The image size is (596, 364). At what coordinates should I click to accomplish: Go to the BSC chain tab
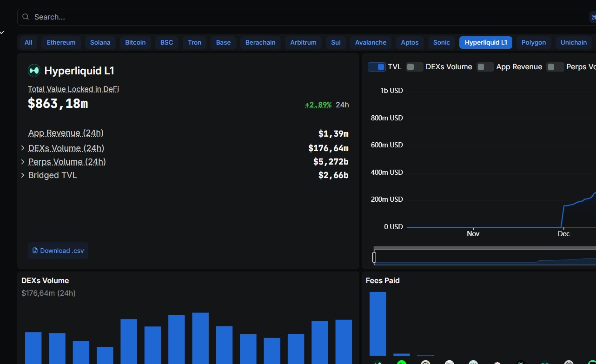[167, 42]
